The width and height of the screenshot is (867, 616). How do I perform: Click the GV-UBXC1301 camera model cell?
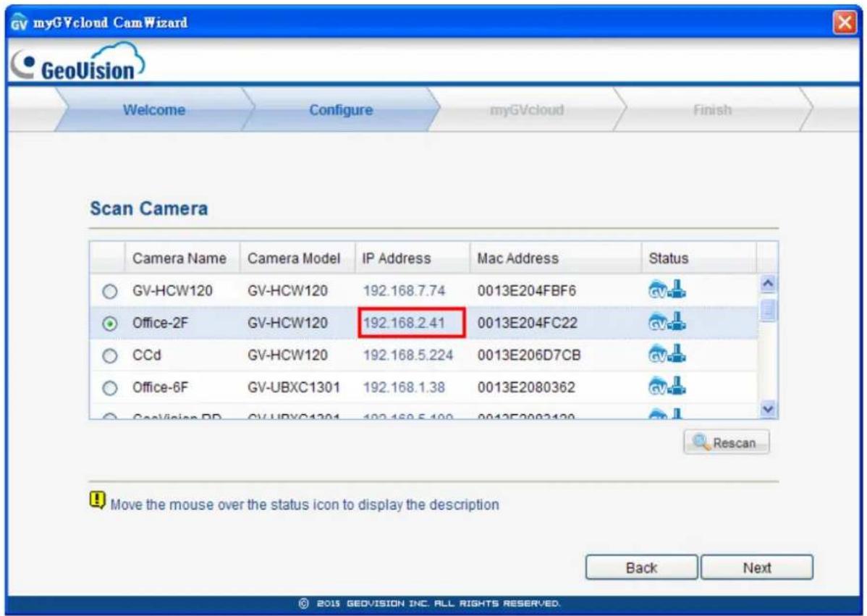[294, 387]
